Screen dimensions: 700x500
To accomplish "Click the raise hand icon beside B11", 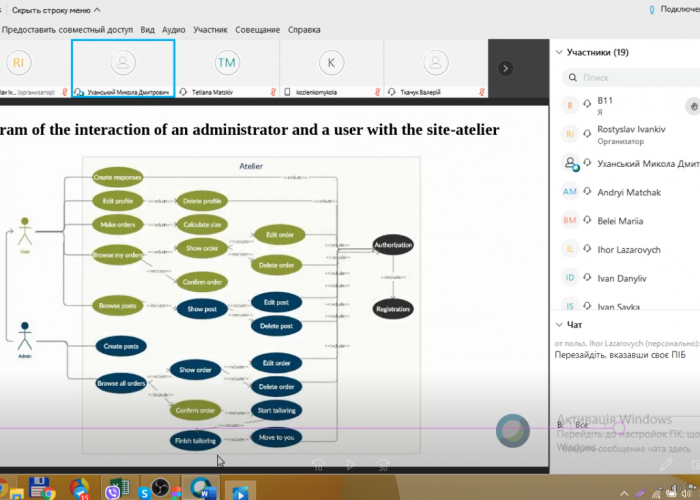I will pyautogui.click(x=692, y=105).
